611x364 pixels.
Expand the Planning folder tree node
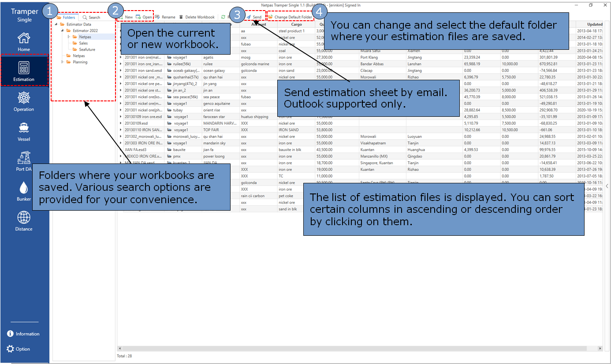tap(63, 62)
